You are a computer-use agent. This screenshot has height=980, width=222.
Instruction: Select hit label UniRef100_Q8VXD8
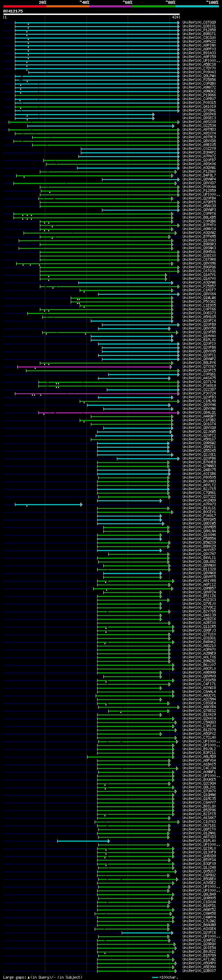199,141
